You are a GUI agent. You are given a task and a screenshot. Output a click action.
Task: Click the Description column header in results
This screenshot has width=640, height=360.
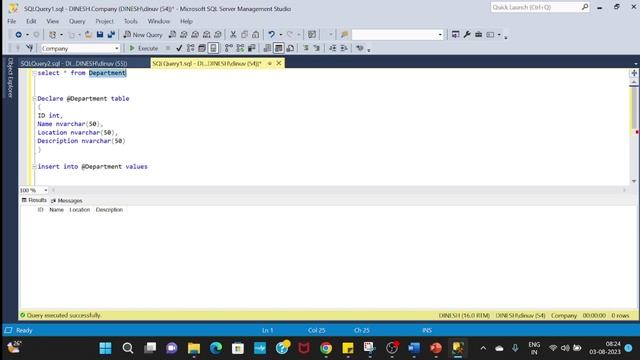point(109,210)
